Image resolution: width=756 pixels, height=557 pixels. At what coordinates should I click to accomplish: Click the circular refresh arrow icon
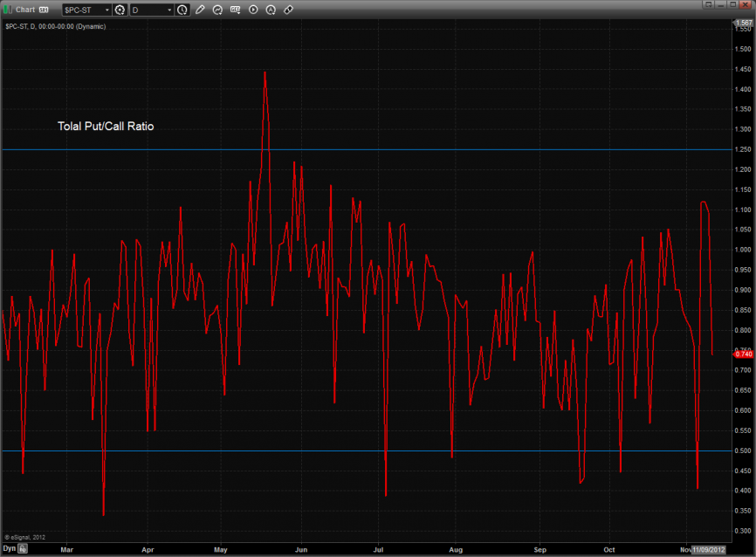pos(218,10)
